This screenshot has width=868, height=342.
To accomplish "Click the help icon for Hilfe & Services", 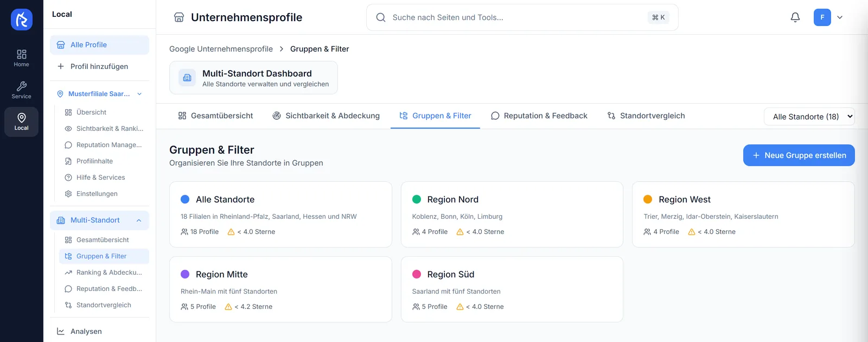I will (68, 178).
